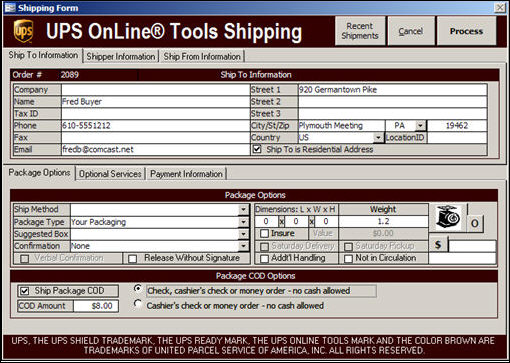Click the O button beside the scale

point(475,223)
